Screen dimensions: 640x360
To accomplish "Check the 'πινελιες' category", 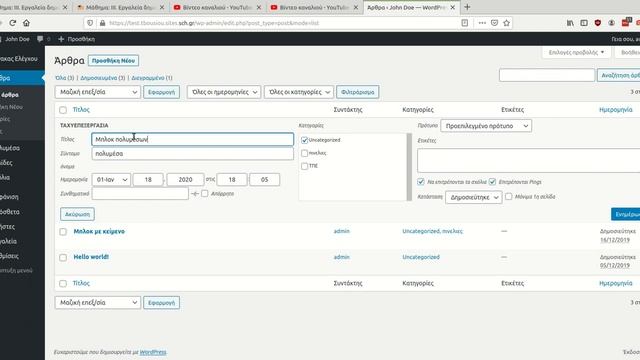I will [304, 153].
